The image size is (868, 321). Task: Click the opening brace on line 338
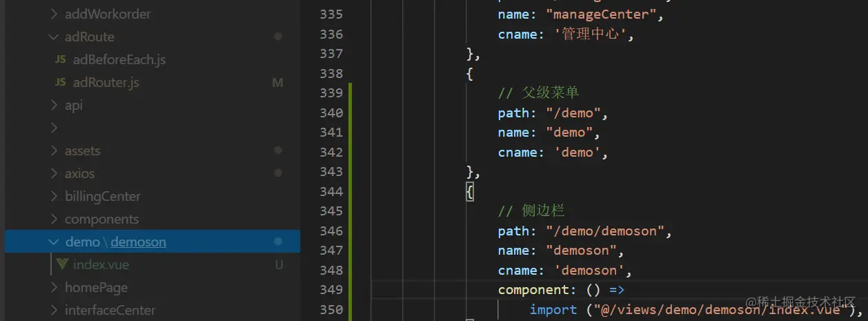pyautogui.click(x=470, y=74)
